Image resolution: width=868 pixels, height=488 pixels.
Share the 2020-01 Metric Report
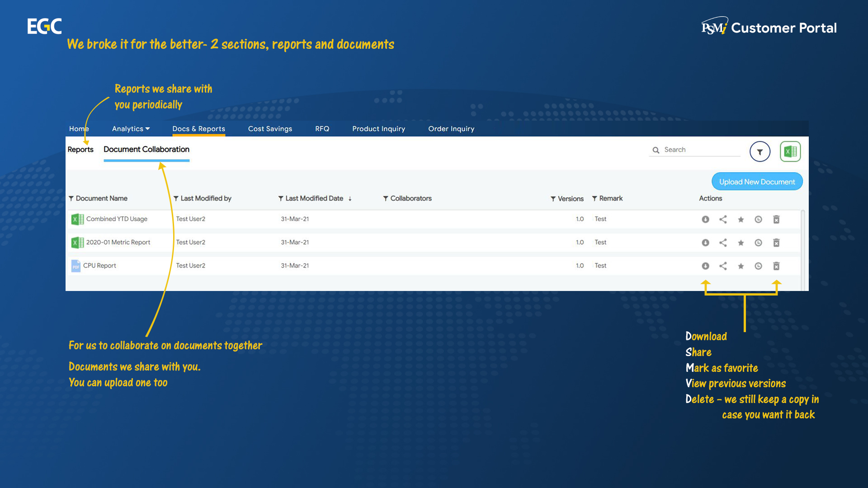point(723,243)
